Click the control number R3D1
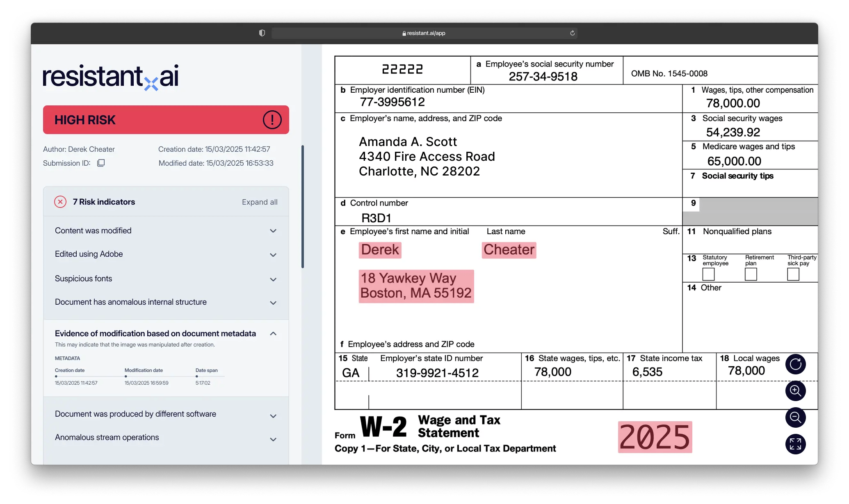This screenshot has height=504, width=849. 376,218
